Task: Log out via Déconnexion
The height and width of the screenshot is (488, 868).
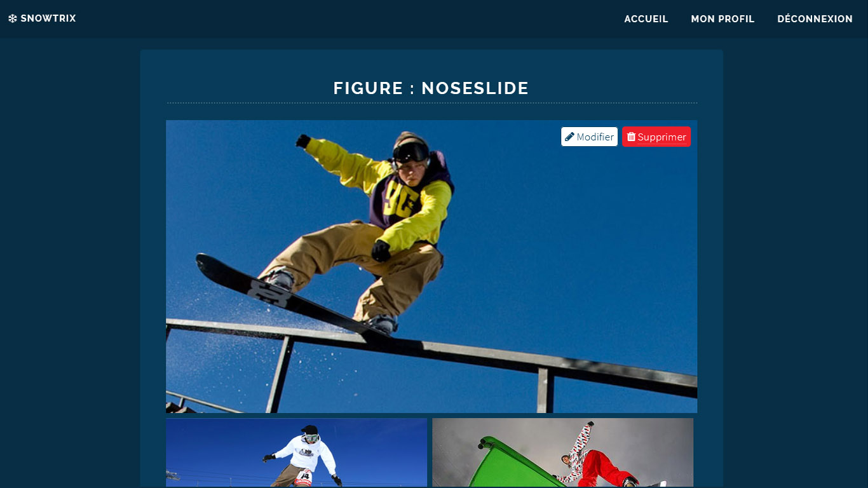Action: tap(815, 19)
